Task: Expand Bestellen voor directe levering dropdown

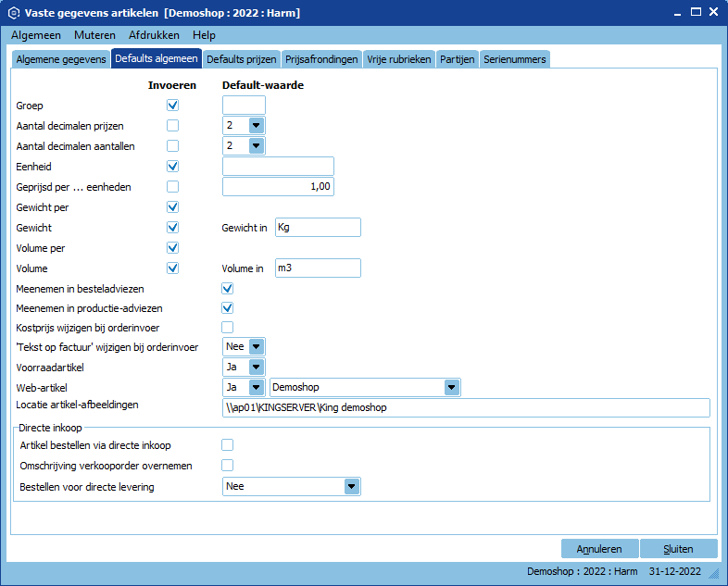Action: [x=351, y=486]
